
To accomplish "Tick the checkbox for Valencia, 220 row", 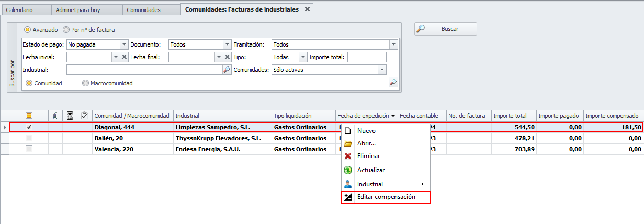I will (x=29, y=149).
